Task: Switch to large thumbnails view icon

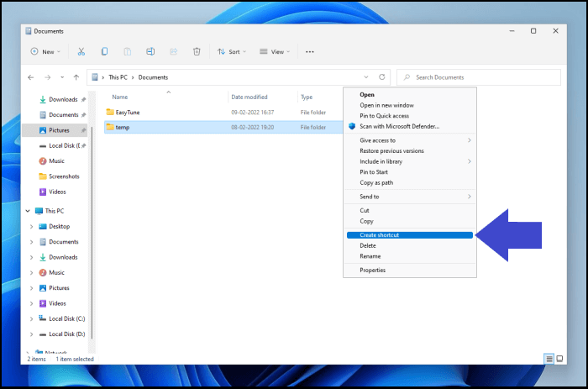Action: tap(559, 359)
